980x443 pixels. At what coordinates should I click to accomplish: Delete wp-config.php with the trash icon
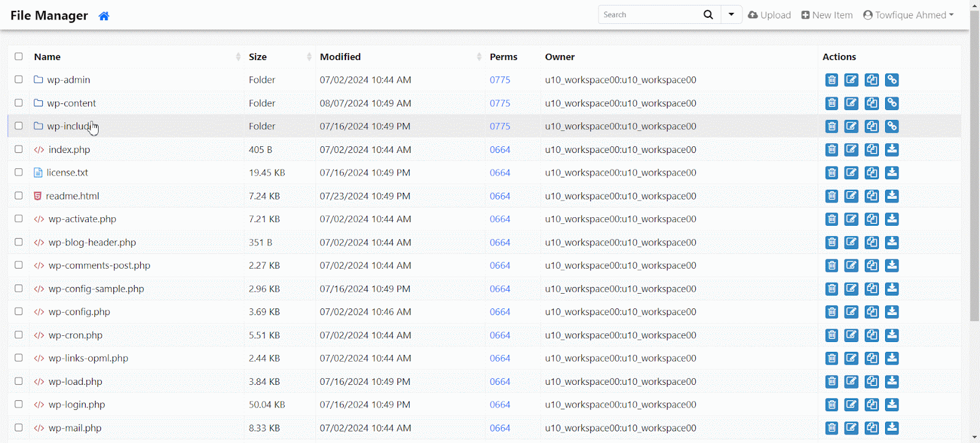click(x=832, y=312)
